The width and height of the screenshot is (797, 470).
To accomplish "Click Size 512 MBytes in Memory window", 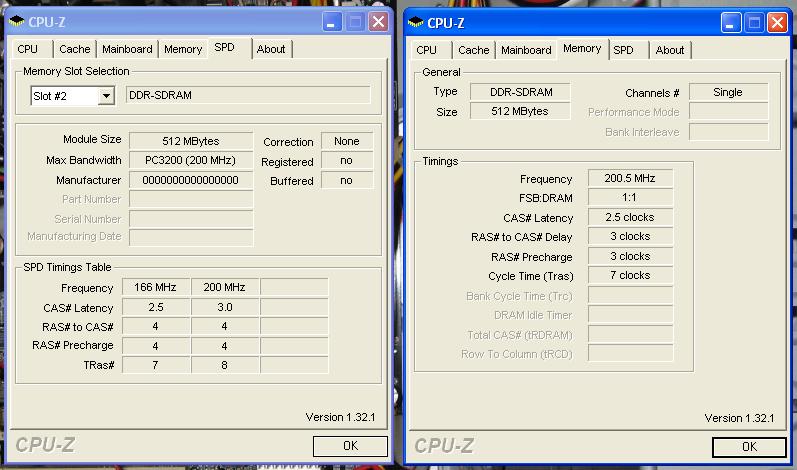I will tap(520, 112).
